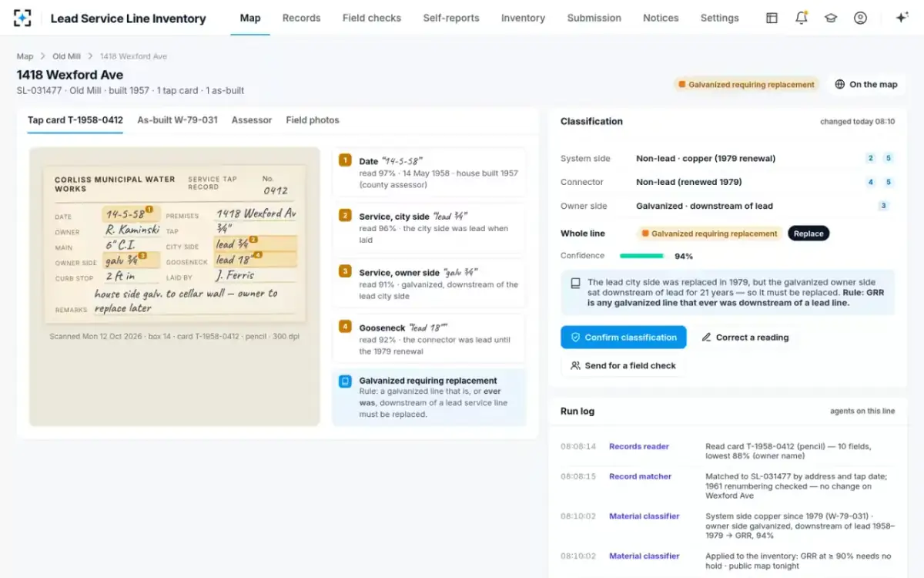Click marker 1 on the tap card date field
924x578 pixels.
[x=149, y=209]
